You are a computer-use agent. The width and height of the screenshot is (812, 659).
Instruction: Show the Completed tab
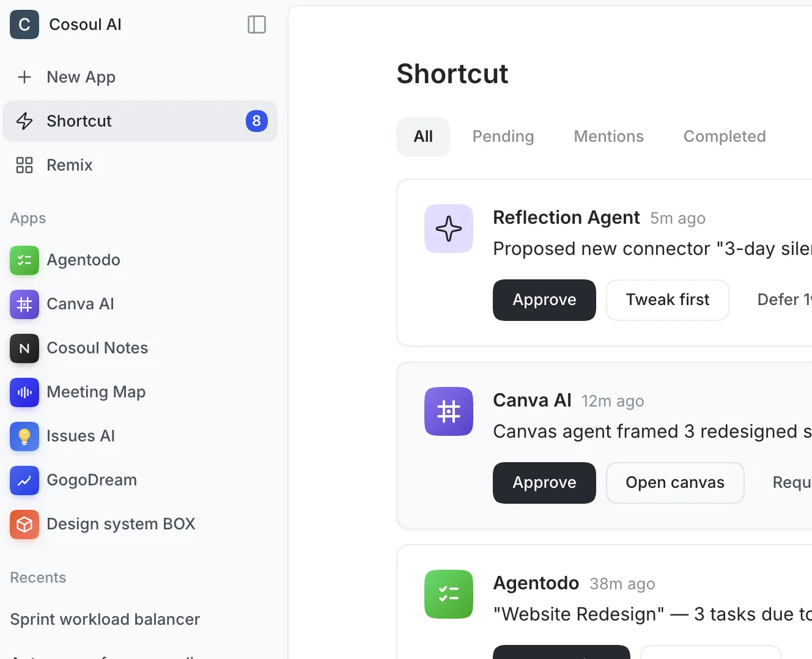coord(725,136)
